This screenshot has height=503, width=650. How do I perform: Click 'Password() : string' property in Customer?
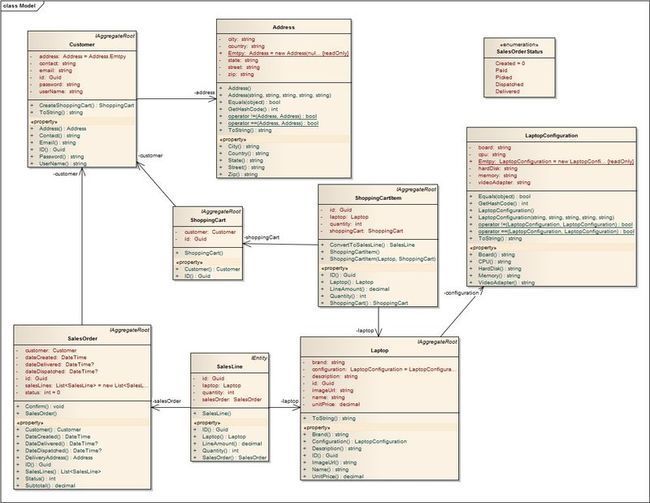(x=61, y=156)
